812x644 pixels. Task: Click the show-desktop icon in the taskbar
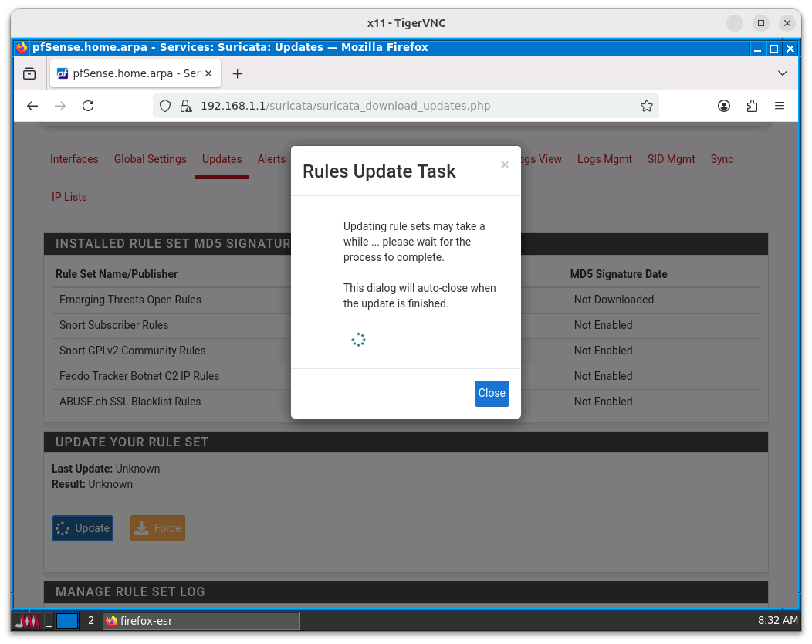(49, 621)
